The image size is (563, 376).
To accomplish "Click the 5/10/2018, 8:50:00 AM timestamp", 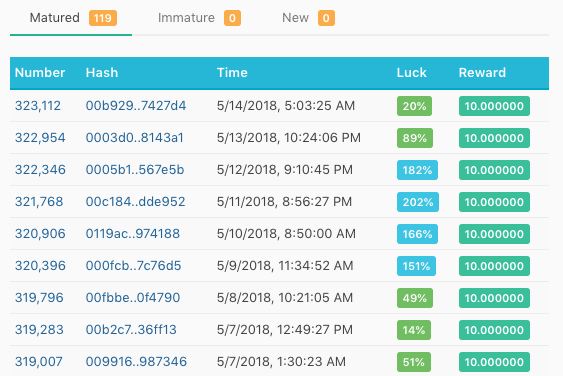I will [x=286, y=234].
